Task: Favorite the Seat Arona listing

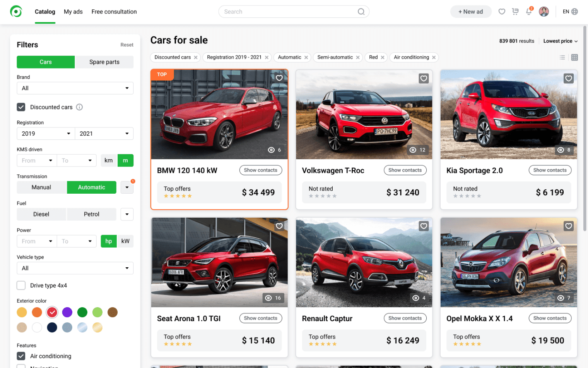Action: (279, 226)
